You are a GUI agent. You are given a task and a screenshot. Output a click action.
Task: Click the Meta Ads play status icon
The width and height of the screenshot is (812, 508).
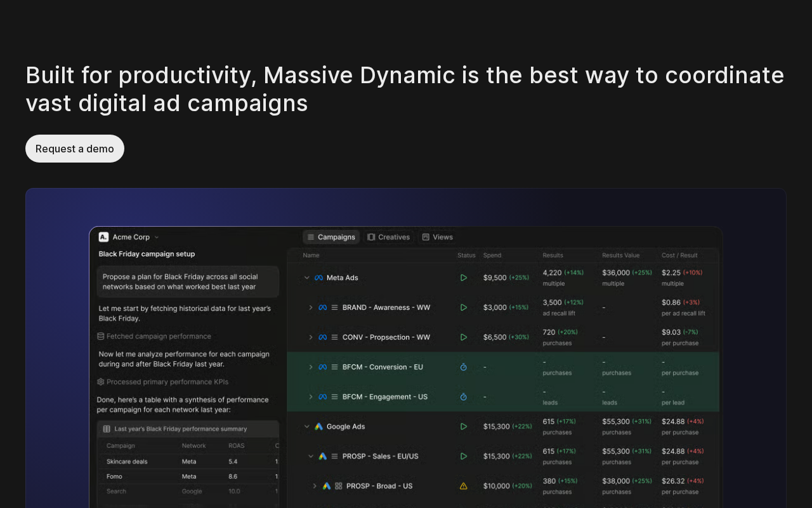pyautogui.click(x=464, y=277)
